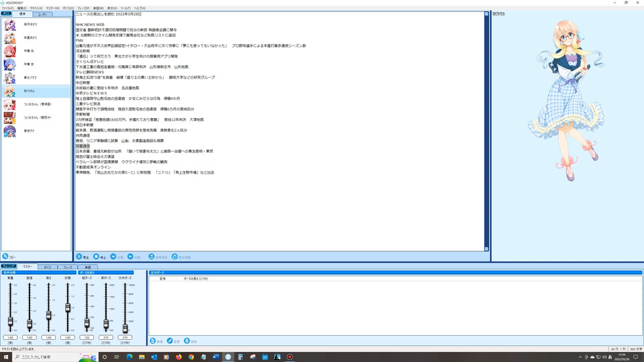Select the 東北イタコ voice avatar
Image resolution: width=644 pixels, height=362 pixels.
coord(10,78)
